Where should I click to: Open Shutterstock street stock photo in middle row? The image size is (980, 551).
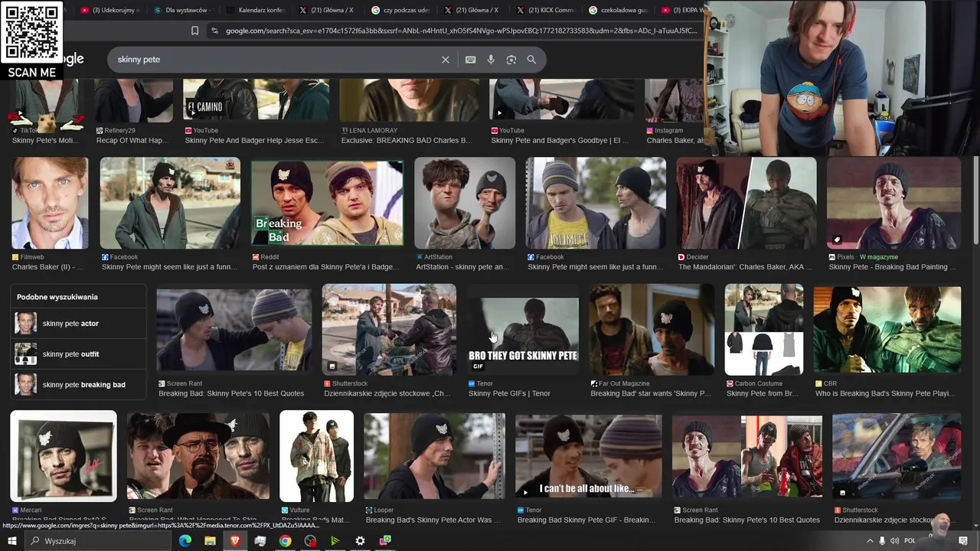(x=389, y=329)
